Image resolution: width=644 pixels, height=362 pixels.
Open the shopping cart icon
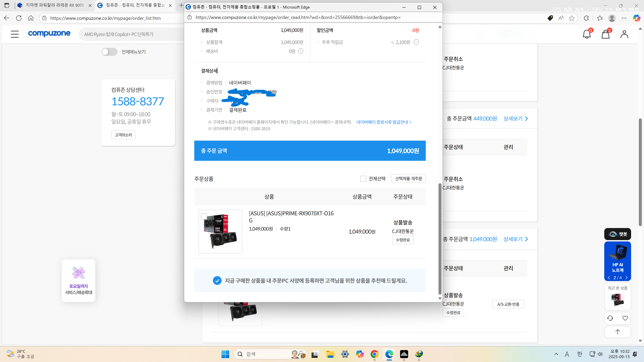coord(605,34)
